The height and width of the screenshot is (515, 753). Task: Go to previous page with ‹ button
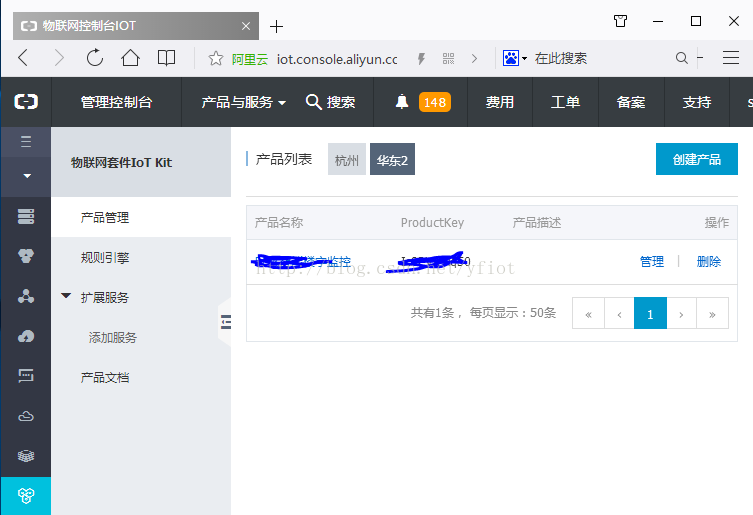point(619,313)
